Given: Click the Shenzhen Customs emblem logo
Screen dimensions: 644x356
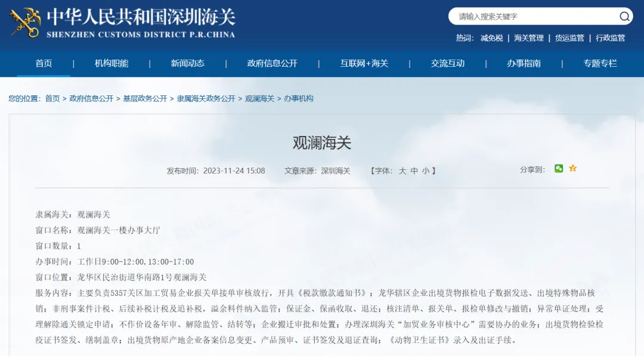Looking at the screenshot, I should point(26,23).
